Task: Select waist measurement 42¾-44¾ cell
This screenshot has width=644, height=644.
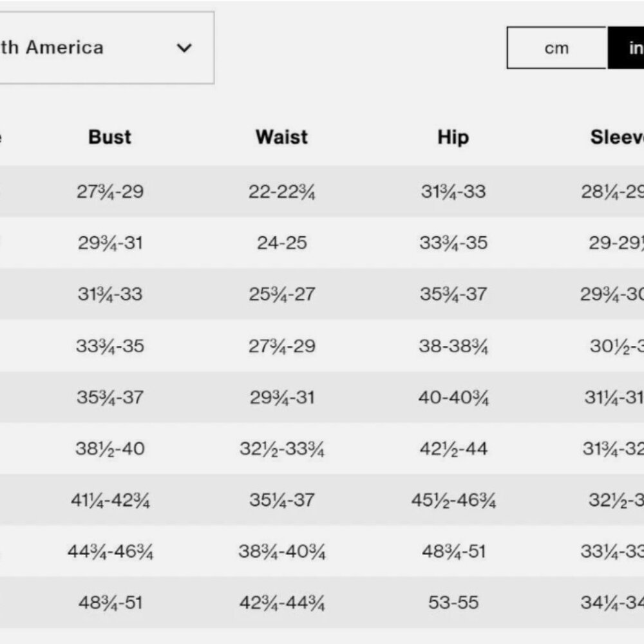Action: pos(282,603)
